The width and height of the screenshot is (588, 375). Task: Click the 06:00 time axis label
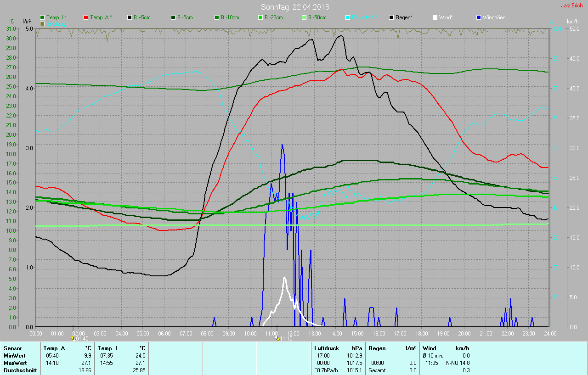tap(164, 333)
